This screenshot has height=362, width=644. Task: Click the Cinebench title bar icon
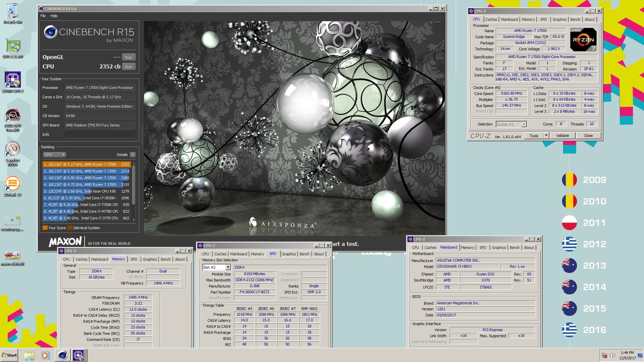41,9
